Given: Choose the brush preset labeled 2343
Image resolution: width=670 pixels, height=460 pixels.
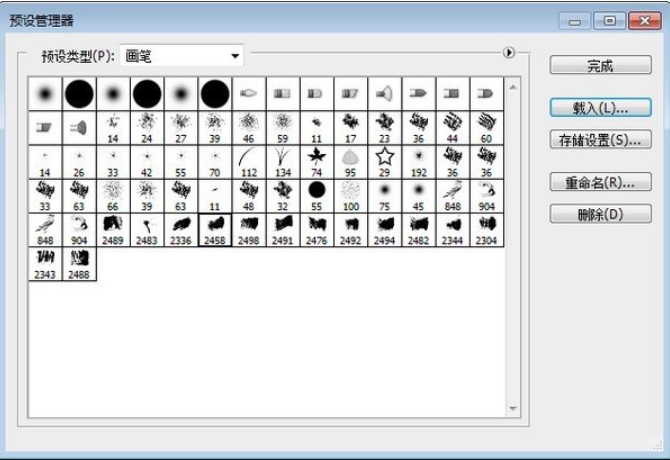Looking at the screenshot, I should (x=45, y=263).
